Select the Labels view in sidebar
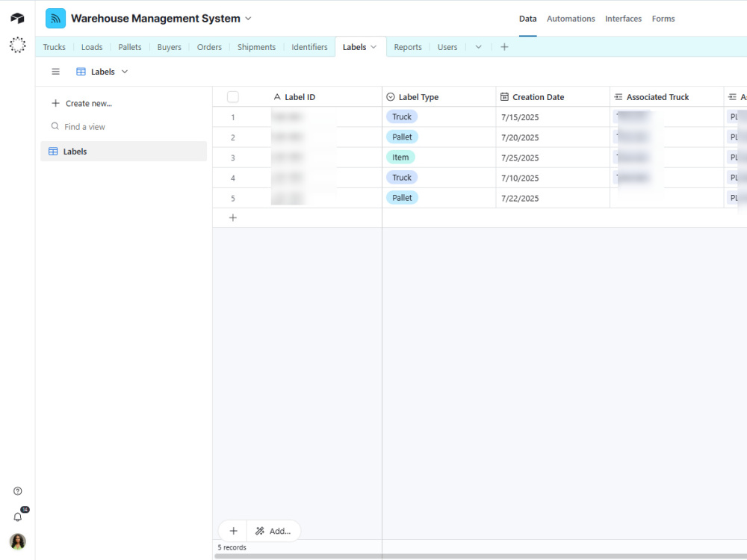 pyautogui.click(x=124, y=152)
